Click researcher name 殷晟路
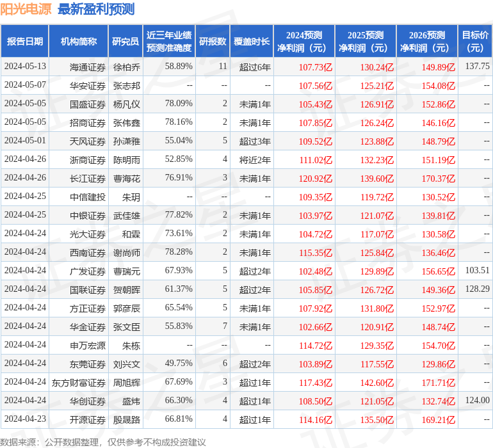The image size is (493, 448). (127, 419)
